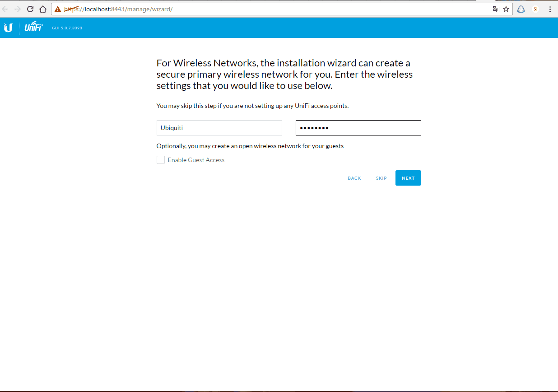Skip this wireless setup step
The width and height of the screenshot is (558, 392).
point(381,178)
